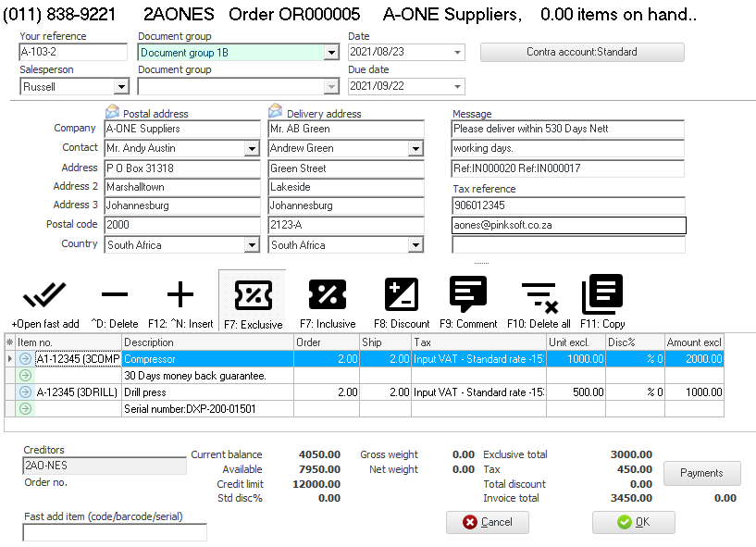The width and height of the screenshot is (756, 547).
Task: Click the Open fast add double-check icon
Action: point(44,296)
